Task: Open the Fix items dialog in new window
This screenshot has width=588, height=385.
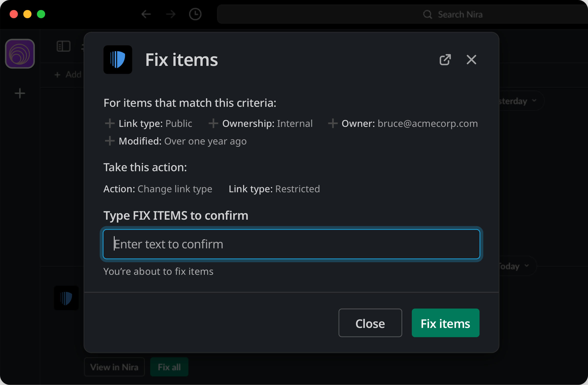Action: tap(445, 60)
